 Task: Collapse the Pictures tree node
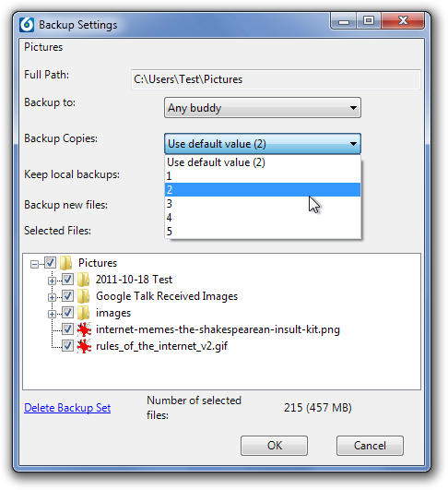click(34, 264)
